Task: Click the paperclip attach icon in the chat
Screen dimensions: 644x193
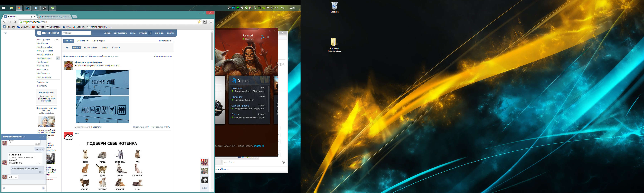Action: [x=4, y=188]
